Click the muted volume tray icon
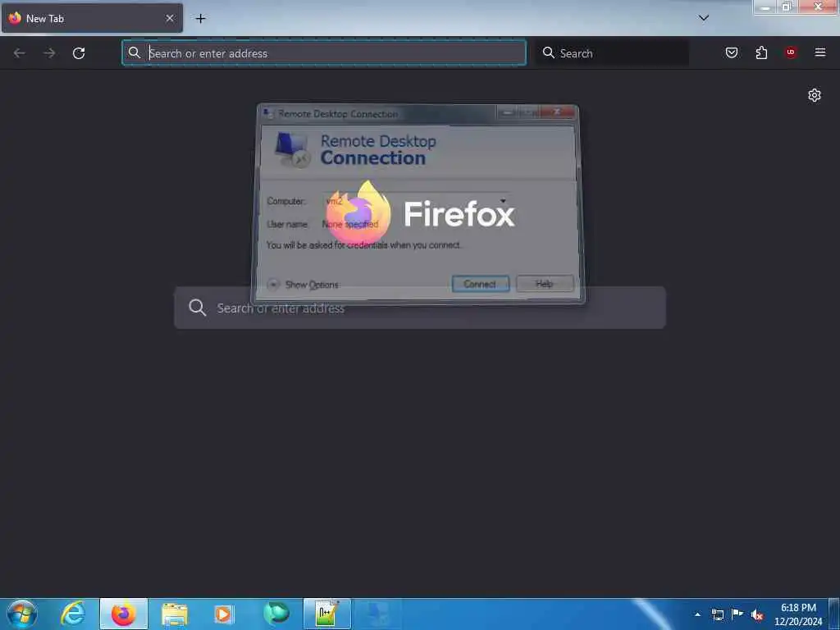This screenshot has width=840, height=630. tap(757, 615)
